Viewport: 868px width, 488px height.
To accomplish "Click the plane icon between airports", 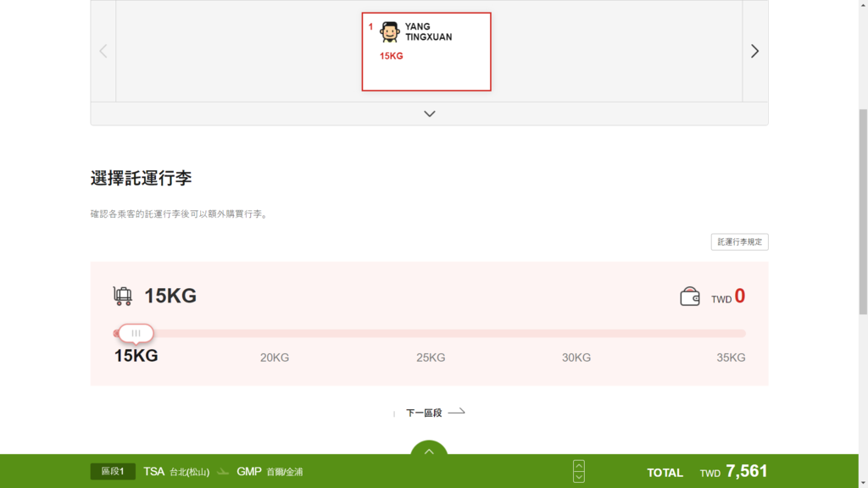I will click(x=223, y=472).
